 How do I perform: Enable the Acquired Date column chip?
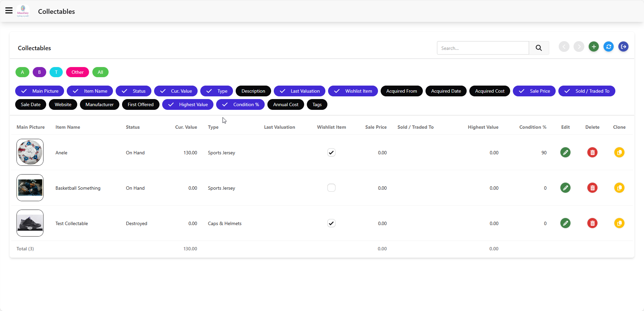click(446, 91)
